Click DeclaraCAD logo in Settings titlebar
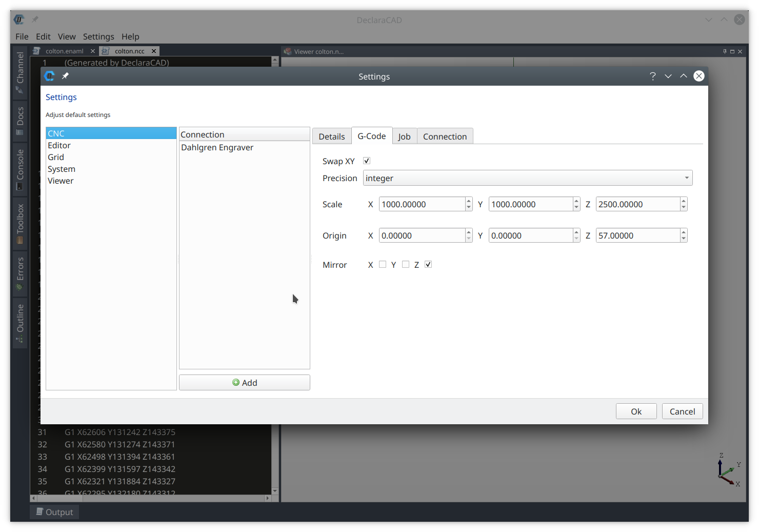The height and width of the screenshot is (532, 759). click(50, 76)
